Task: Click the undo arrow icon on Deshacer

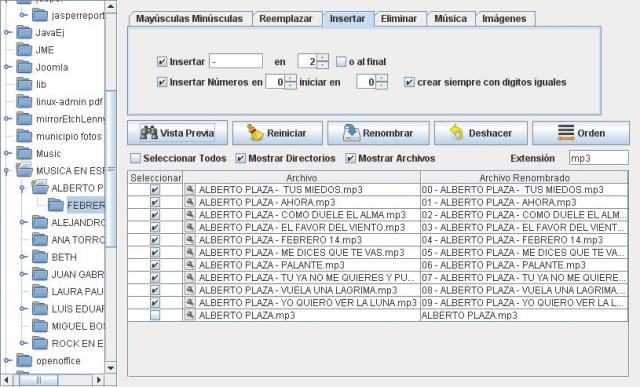Action: point(456,132)
